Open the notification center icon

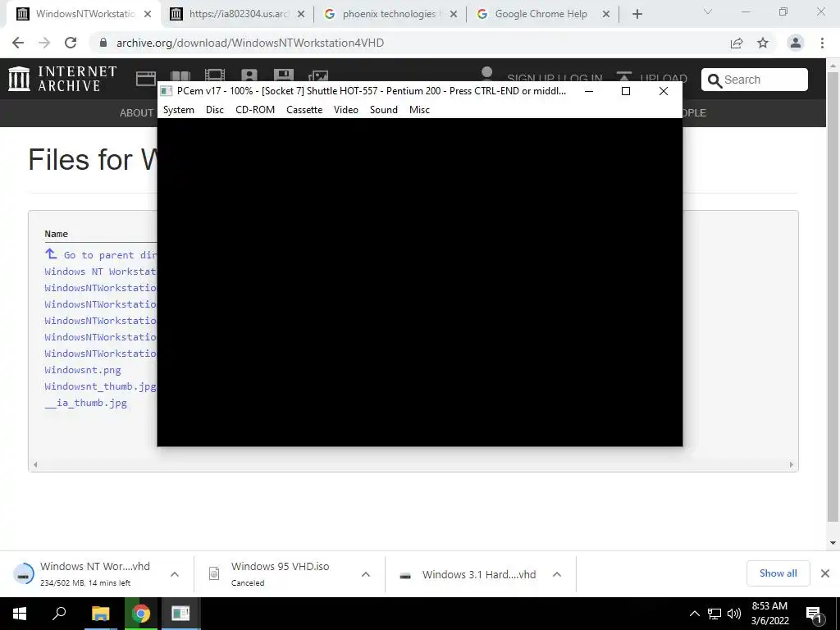tap(814, 614)
